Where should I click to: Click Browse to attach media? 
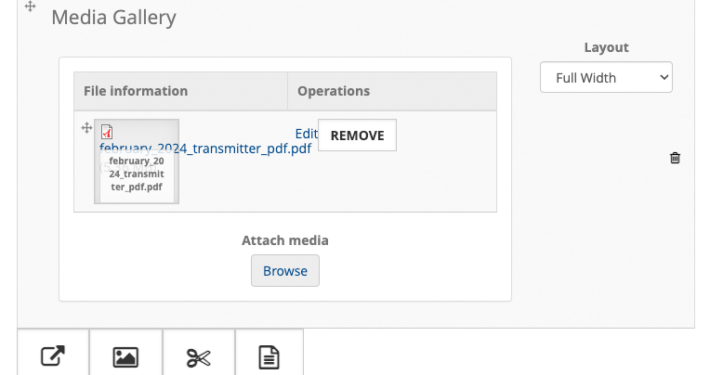(285, 271)
